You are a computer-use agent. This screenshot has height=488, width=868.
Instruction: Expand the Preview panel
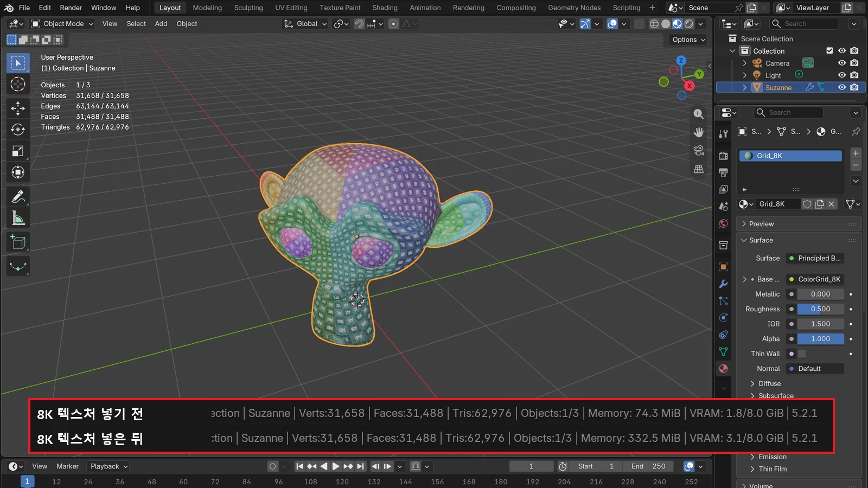(799, 224)
